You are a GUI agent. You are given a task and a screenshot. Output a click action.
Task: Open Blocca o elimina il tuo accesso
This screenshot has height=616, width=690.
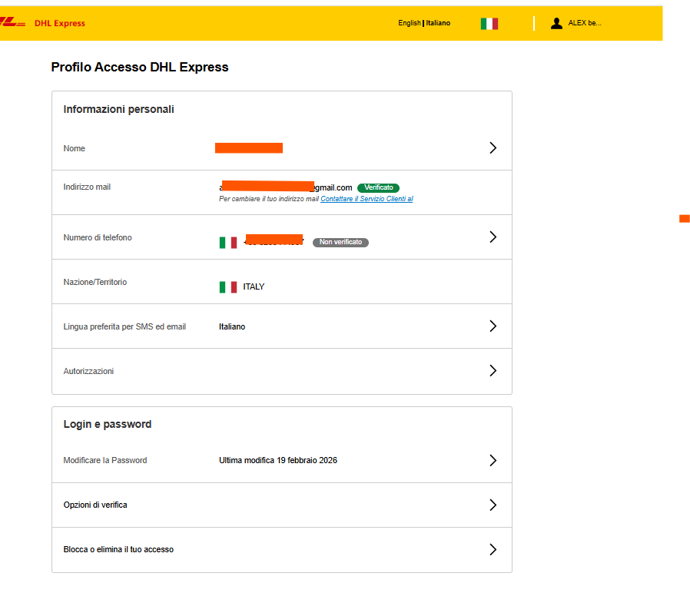click(282, 549)
